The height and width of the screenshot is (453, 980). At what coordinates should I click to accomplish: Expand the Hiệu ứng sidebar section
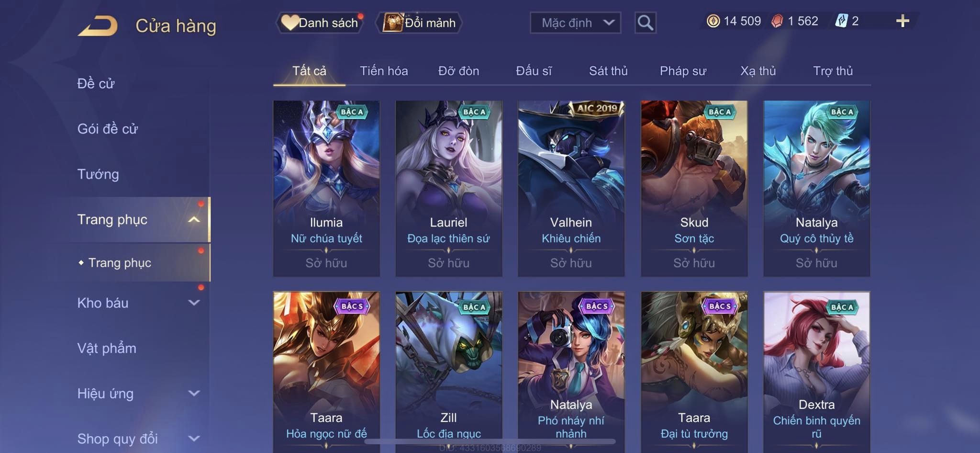[x=193, y=393]
